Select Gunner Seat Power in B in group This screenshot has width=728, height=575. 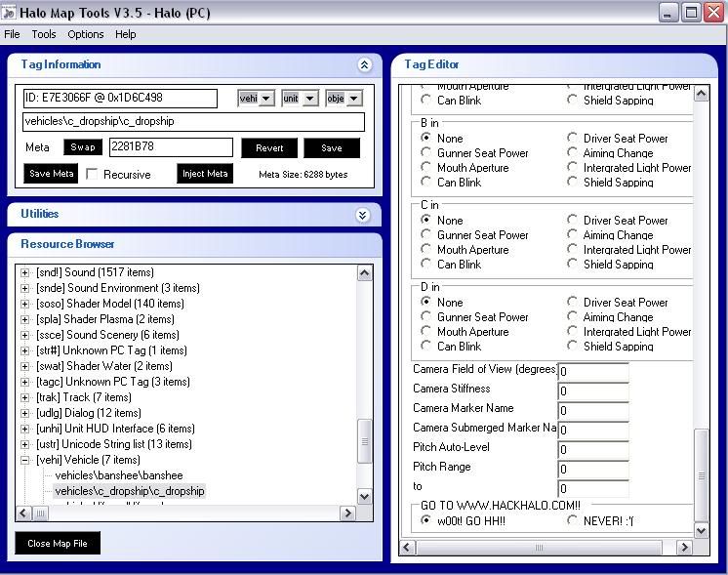(x=425, y=152)
